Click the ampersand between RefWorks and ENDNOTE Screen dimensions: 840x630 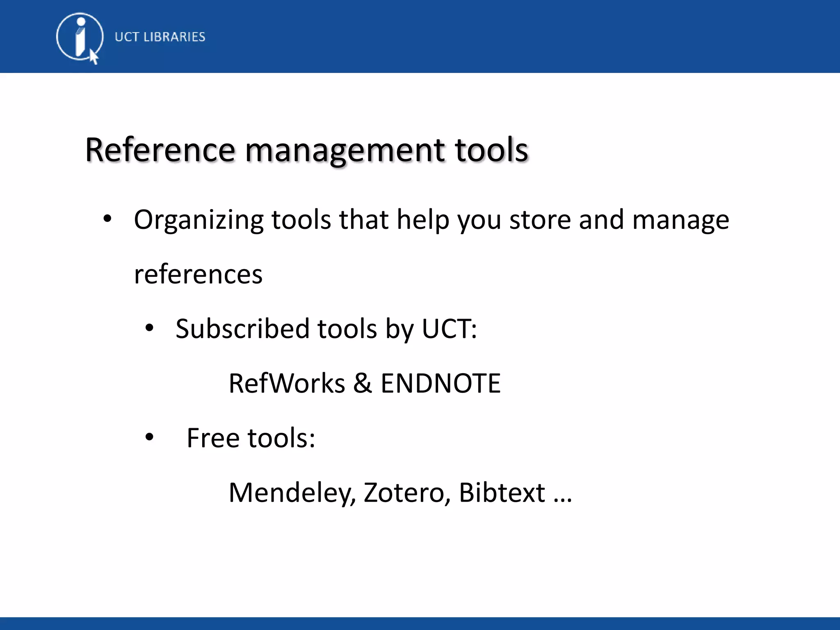[x=363, y=383]
